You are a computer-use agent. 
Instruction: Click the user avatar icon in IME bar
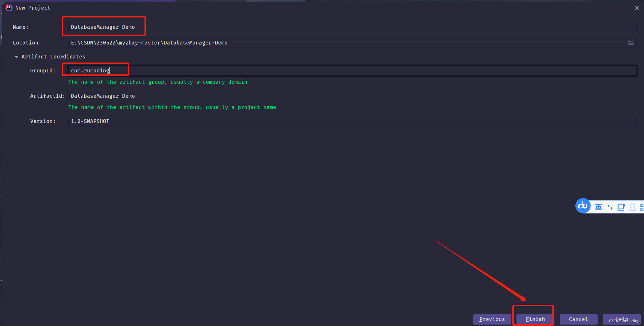coord(632,207)
